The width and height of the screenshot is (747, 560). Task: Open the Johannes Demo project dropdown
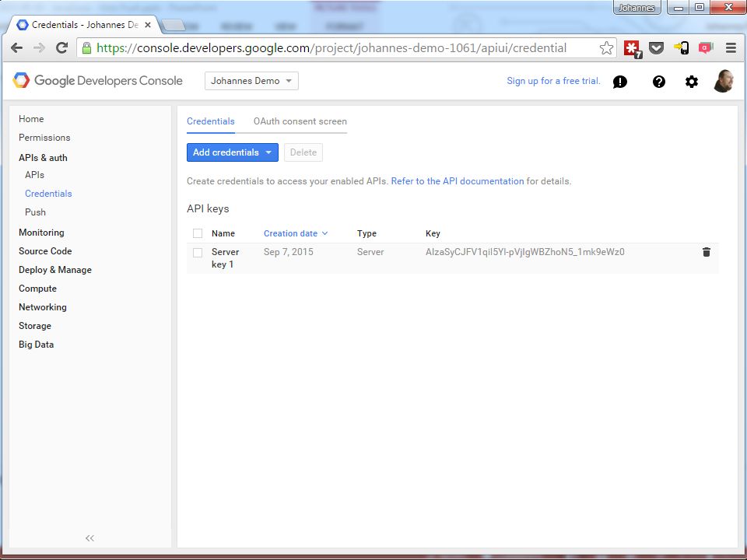(251, 81)
